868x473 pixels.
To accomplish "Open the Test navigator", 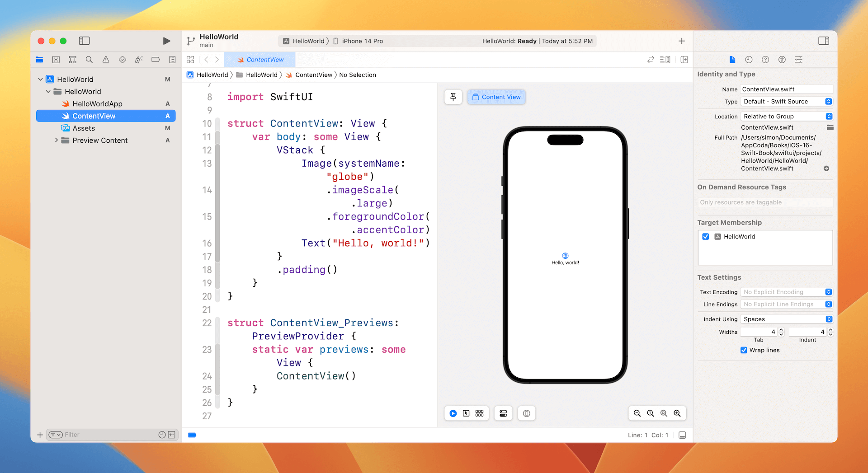I will (122, 59).
